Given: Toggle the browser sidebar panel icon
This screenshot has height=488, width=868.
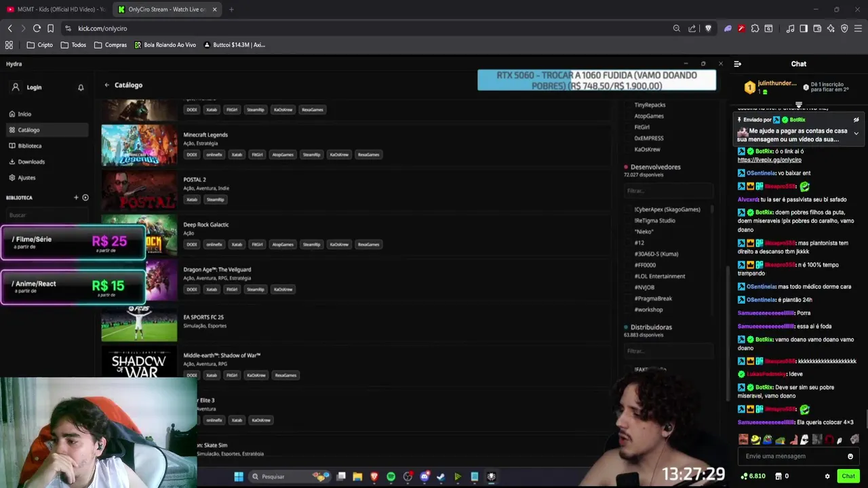Looking at the screenshot, I should (x=804, y=28).
